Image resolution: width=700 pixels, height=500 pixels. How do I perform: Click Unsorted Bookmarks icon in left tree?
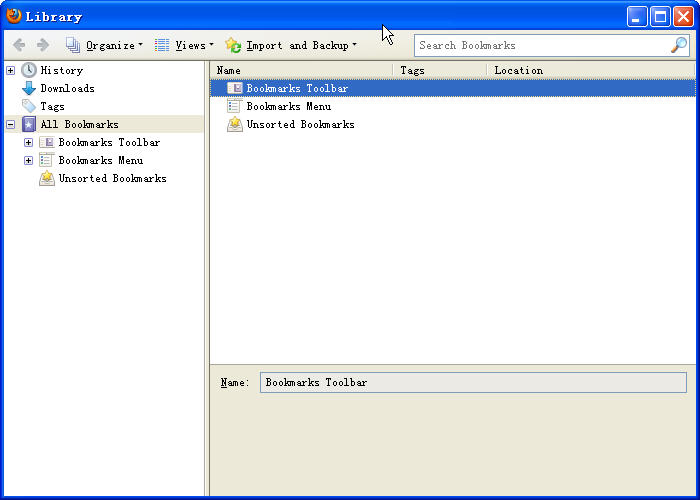coord(47,178)
